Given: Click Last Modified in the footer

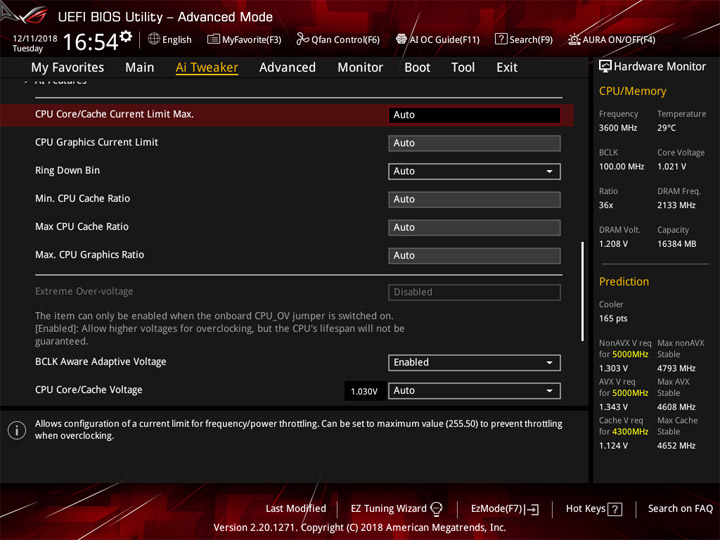Looking at the screenshot, I should [296, 508].
